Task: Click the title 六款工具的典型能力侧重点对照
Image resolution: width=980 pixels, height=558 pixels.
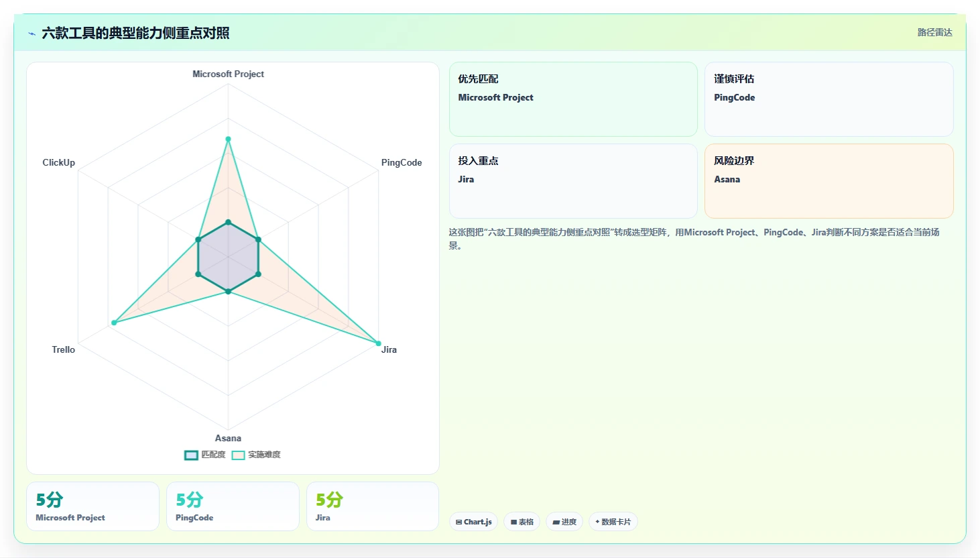Action: click(135, 34)
